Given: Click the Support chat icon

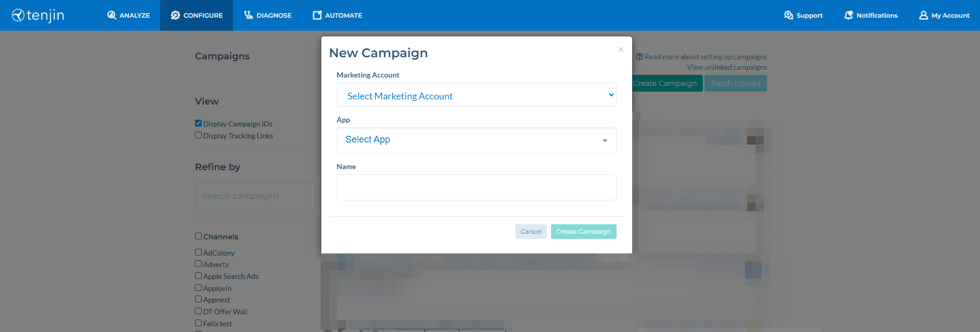Looking at the screenshot, I should click(x=789, y=15).
